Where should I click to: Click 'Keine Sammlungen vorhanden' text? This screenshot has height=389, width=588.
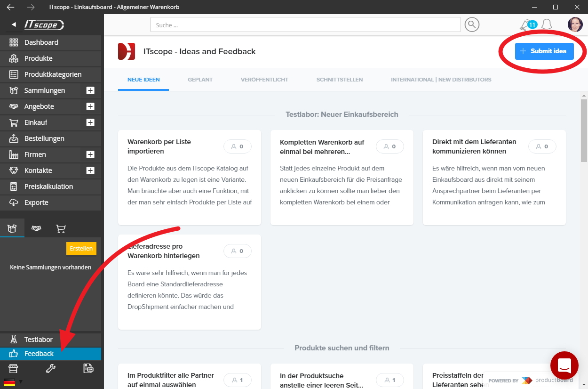(x=50, y=267)
